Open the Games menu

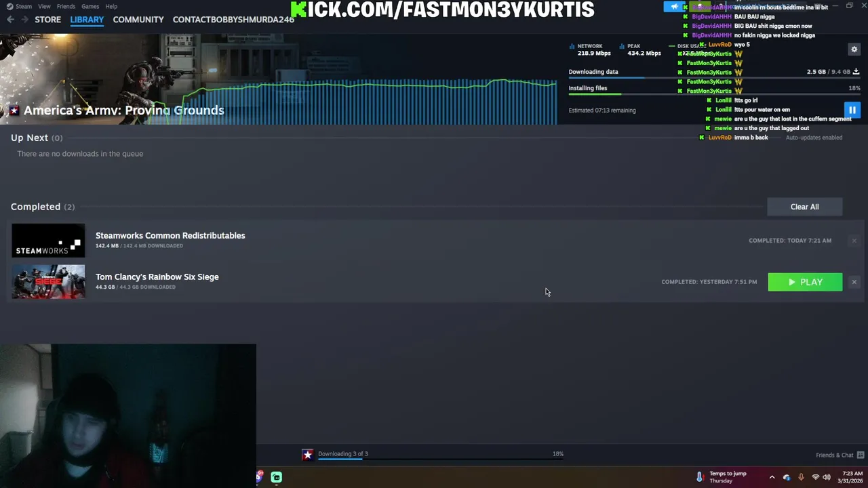click(90, 6)
